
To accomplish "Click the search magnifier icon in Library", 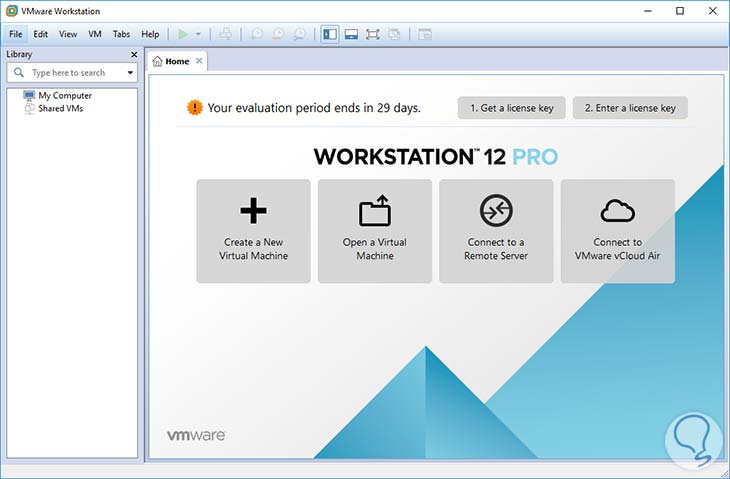I will point(19,73).
